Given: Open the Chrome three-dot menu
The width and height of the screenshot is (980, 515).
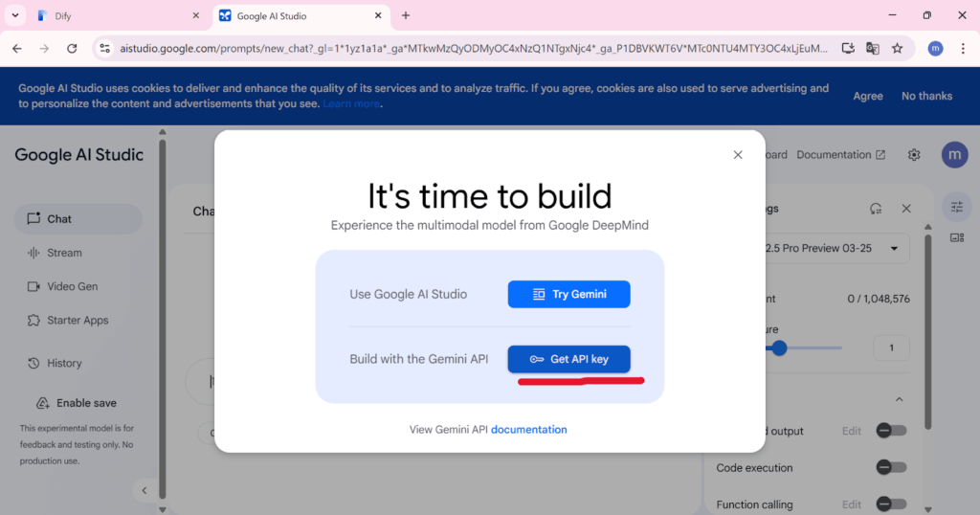Looking at the screenshot, I should pos(963,48).
